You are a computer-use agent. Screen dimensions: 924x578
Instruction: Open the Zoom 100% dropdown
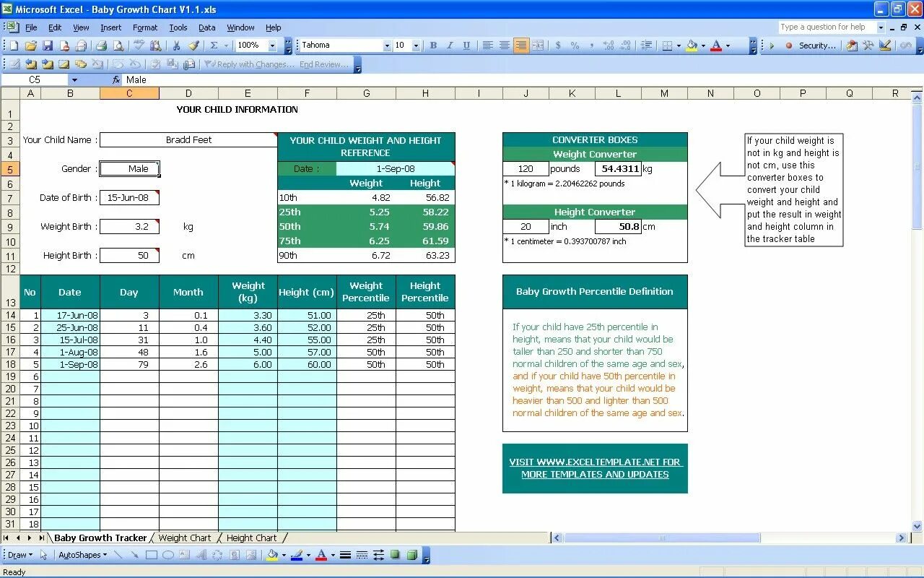click(272, 46)
